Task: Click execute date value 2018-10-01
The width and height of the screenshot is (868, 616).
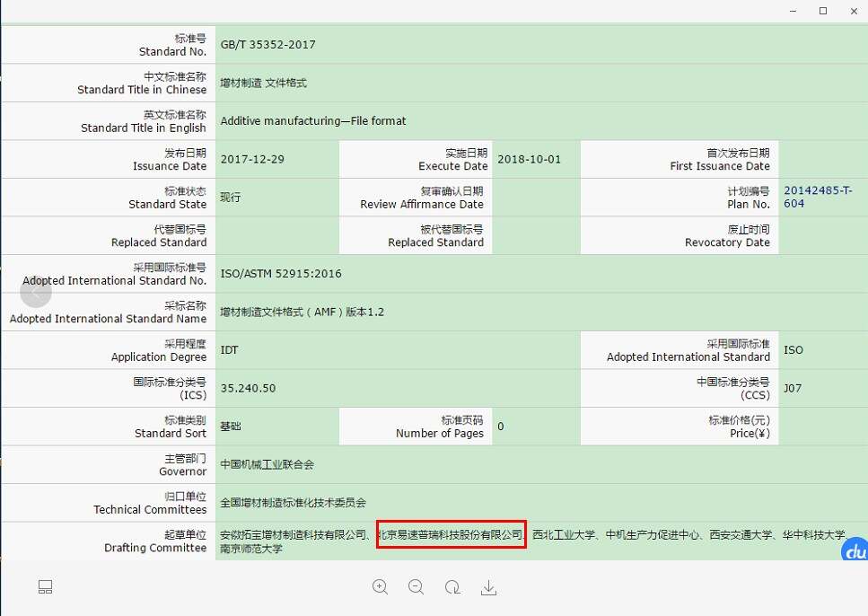Action: 529,160
